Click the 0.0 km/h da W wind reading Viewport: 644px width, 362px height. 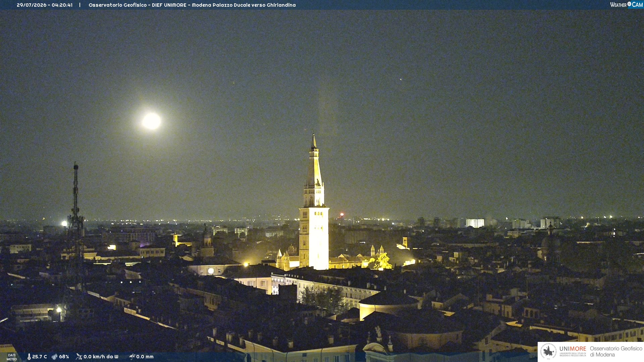click(101, 357)
